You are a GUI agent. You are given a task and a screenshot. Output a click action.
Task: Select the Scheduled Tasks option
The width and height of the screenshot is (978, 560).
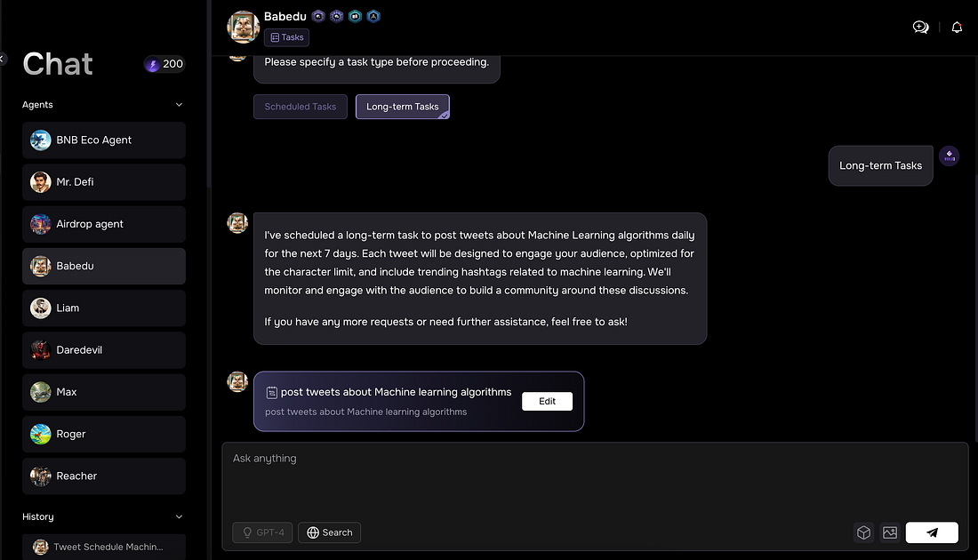tap(301, 107)
